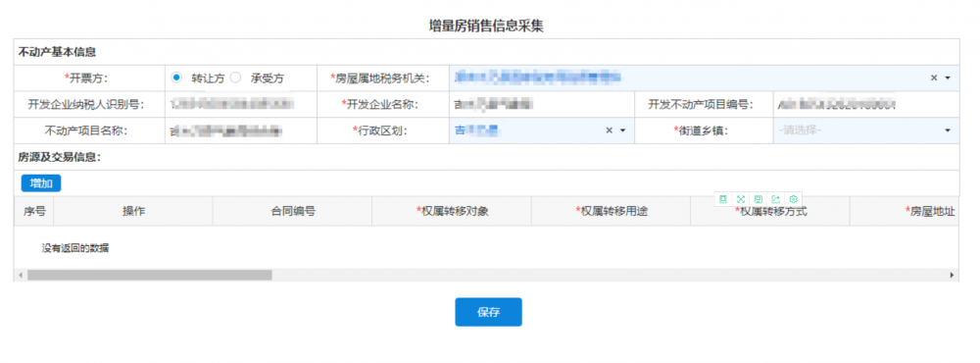Click the 不动产基本信息 section heading
The image size is (980, 363).
coord(57,51)
